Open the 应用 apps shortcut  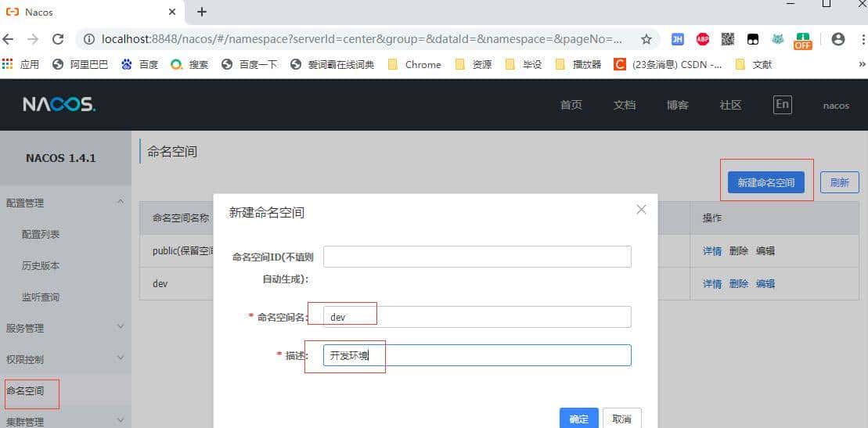(x=20, y=65)
